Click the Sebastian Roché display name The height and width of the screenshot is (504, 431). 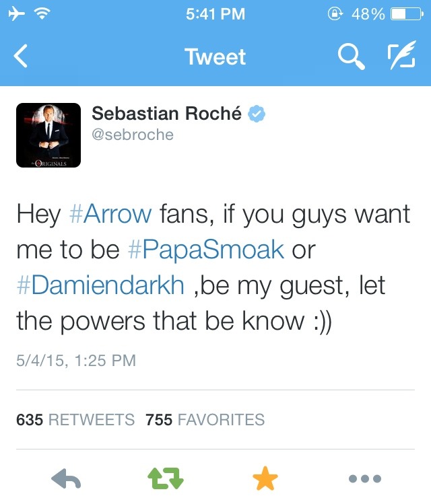166,114
